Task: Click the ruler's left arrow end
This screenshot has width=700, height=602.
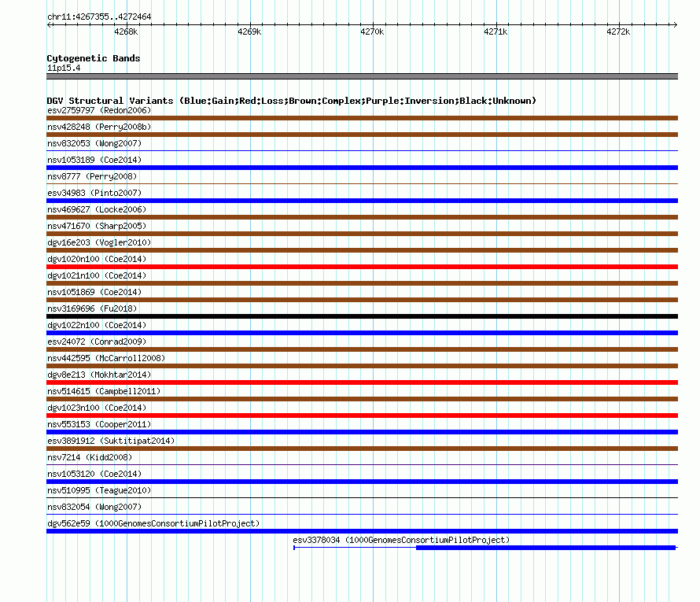Action: [x=50, y=24]
